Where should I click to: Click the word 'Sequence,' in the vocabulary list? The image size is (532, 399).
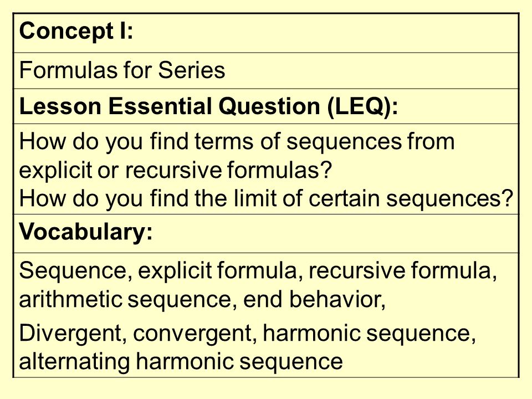[76, 271]
